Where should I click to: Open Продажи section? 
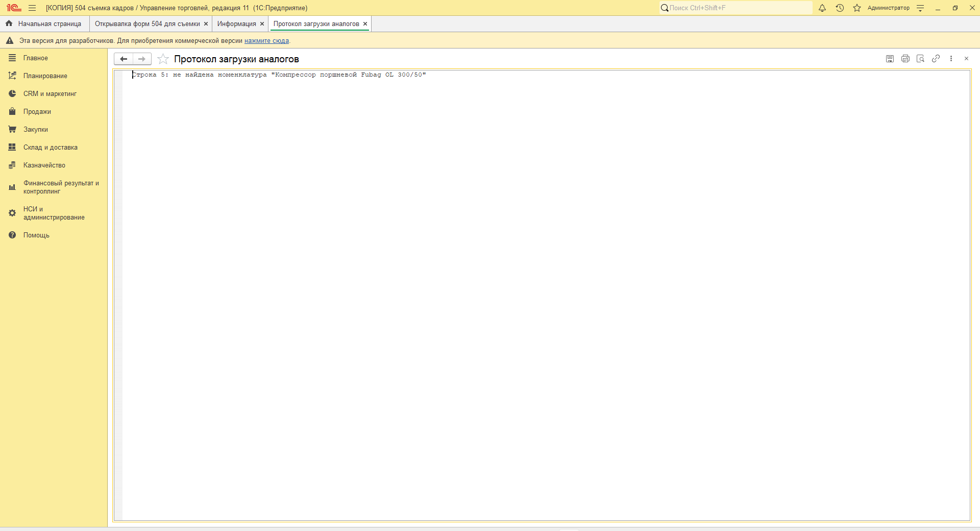[54, 112]
